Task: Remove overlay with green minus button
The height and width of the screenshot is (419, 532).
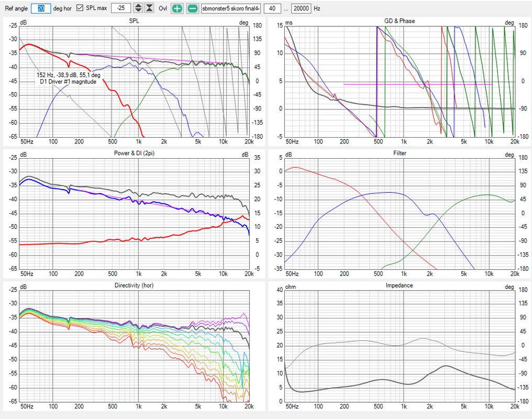Action: [x=192, y=8]
